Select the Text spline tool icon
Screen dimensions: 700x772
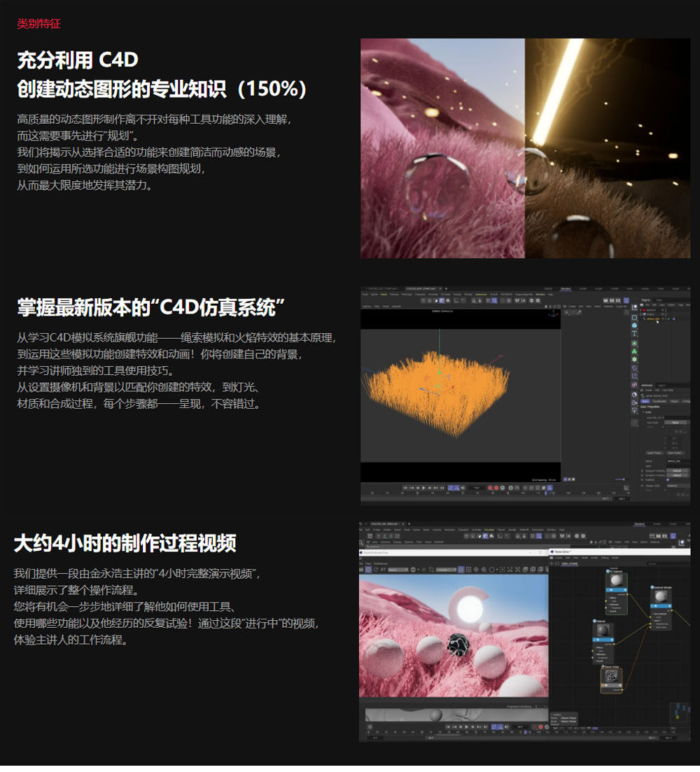pyautogui.click(x=634, y=334)
